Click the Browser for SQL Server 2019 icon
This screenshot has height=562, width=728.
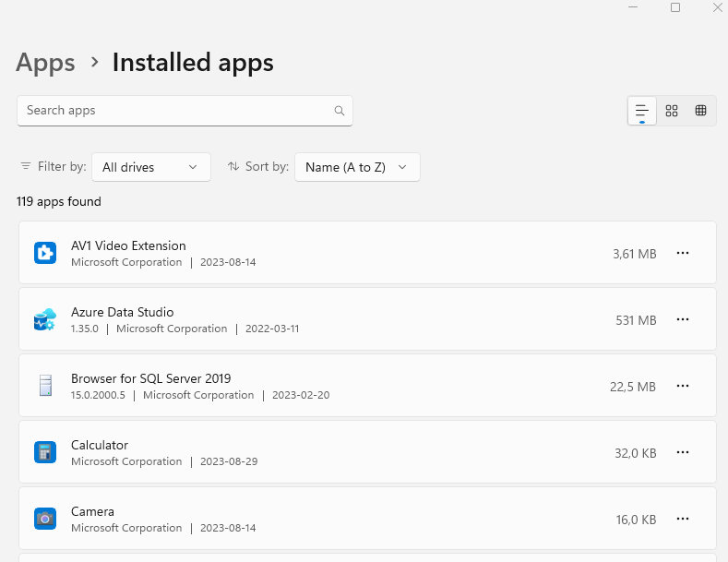(45, 386)
